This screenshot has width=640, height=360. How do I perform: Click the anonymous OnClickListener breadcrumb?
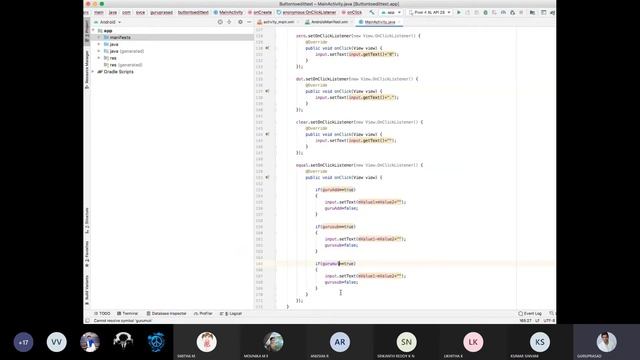pyautogui.click(x=307, y=12)
